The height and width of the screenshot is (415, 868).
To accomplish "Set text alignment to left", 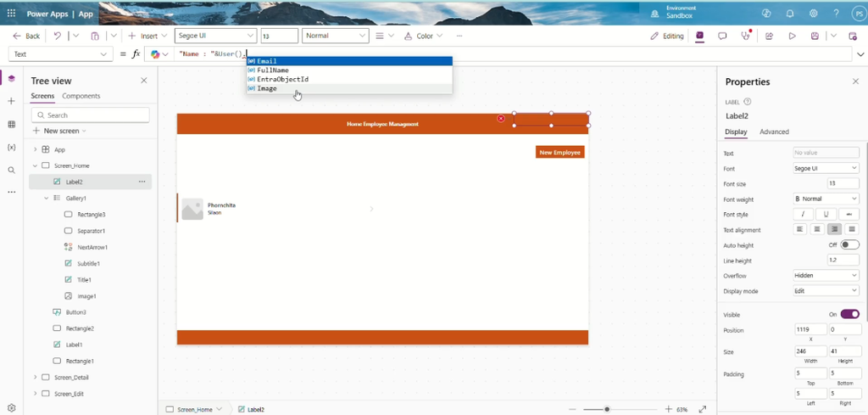I will (800, 229).
